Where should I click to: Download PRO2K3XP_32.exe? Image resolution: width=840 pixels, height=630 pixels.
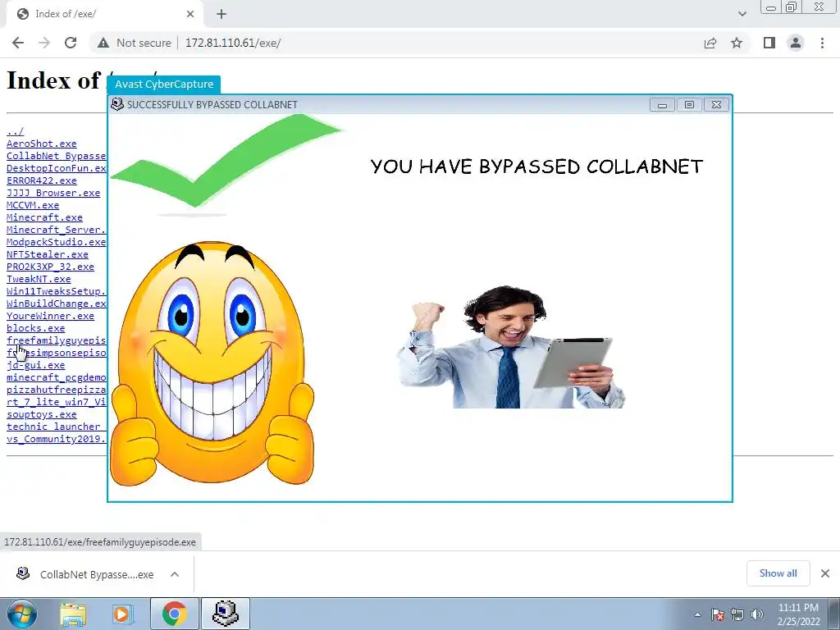(50, 267)
